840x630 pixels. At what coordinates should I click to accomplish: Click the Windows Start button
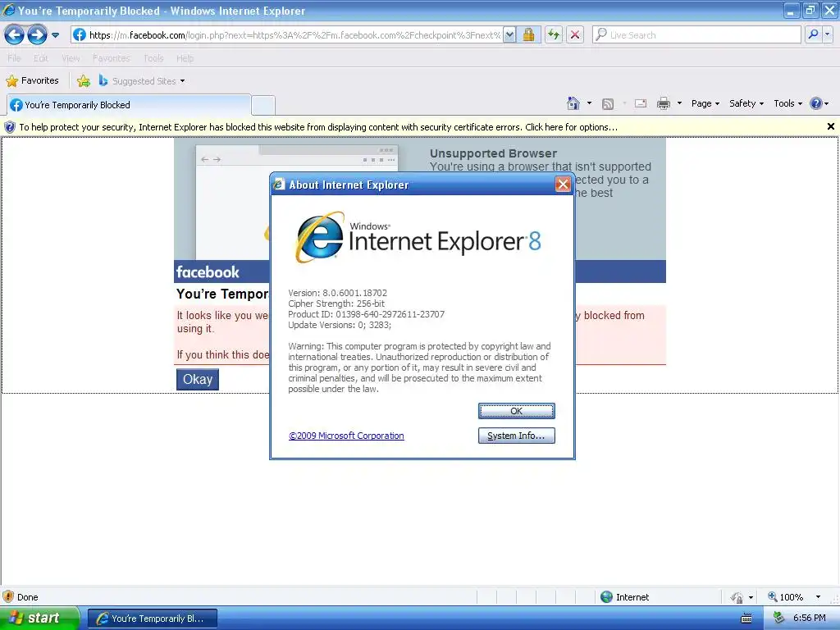point(39,618)
